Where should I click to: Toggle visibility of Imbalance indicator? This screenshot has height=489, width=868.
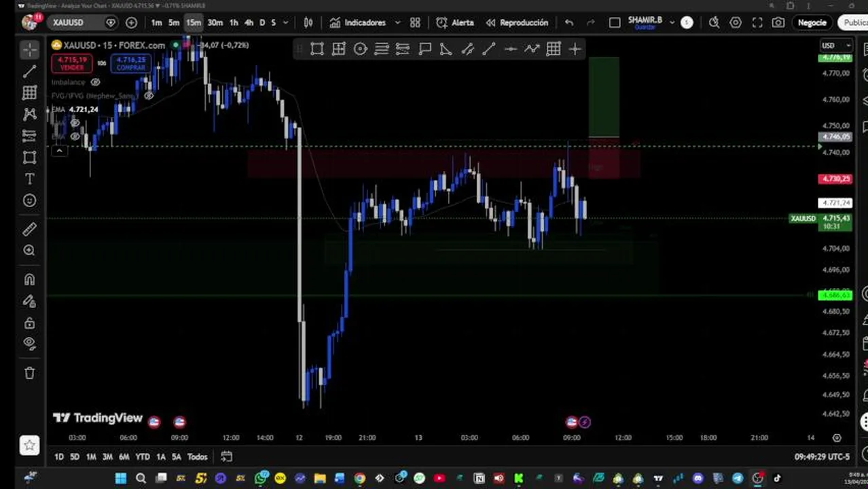click(95, 82)
